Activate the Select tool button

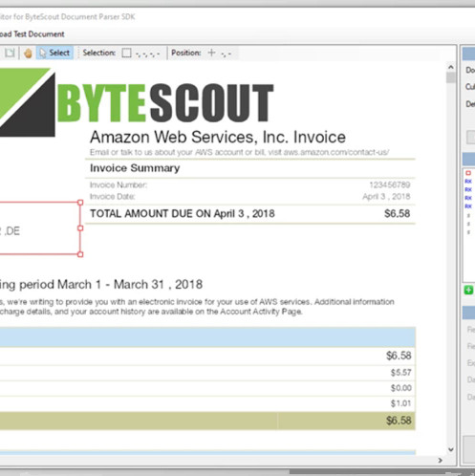[x=54, y=53]
